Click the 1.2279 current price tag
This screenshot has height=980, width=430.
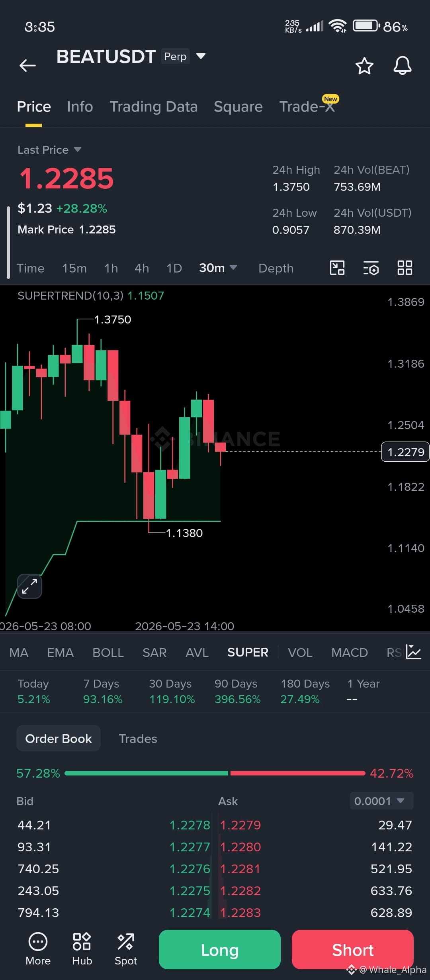point(405,452)
